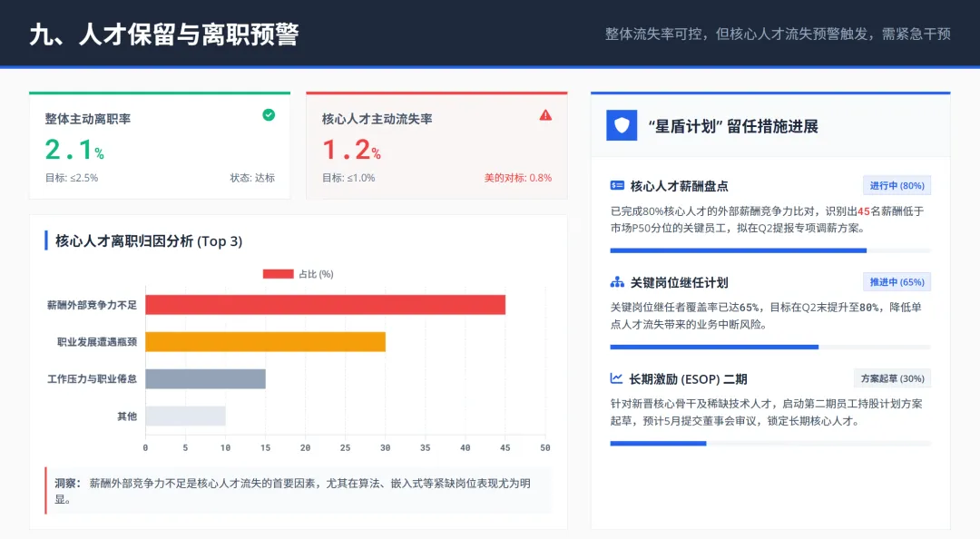Click the ESOP 二期 progress bar
Screen dimensions: 980x539
(x=770, y=444)
